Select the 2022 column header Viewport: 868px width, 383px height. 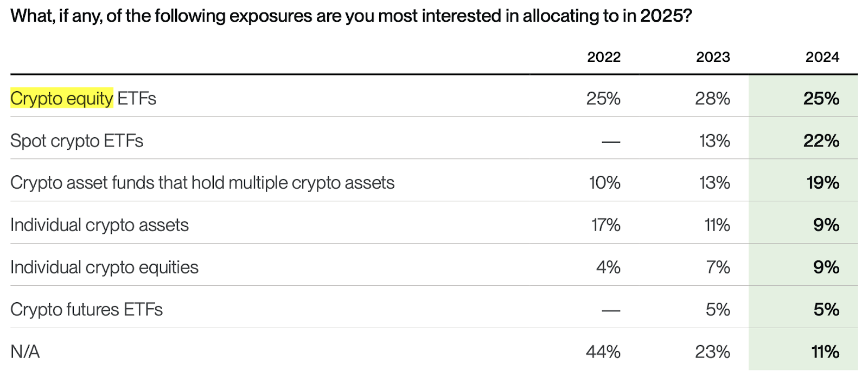(x=604, y=57)
